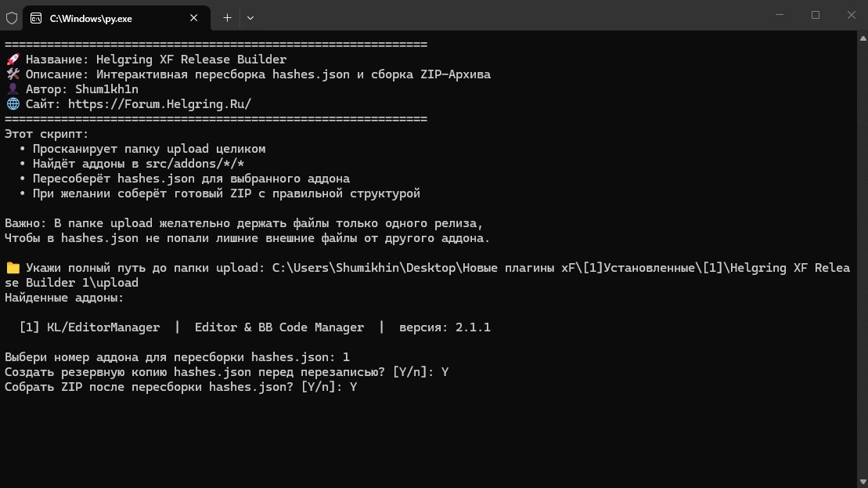Click the scrollbar down arrow
This screenshot has width=868, height=488.
click(863, 483)
